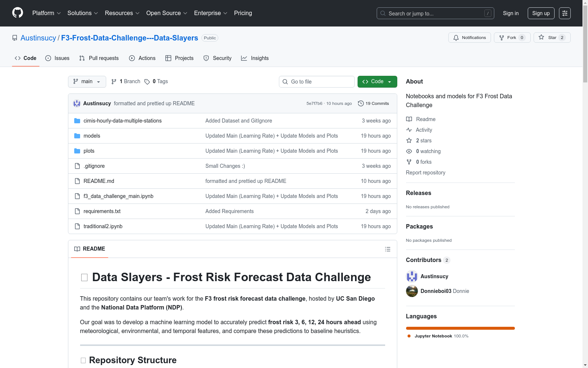Screen dimensions: 588x368
Task: Open the Austinsucy owner link
Action: click(38, 38)
